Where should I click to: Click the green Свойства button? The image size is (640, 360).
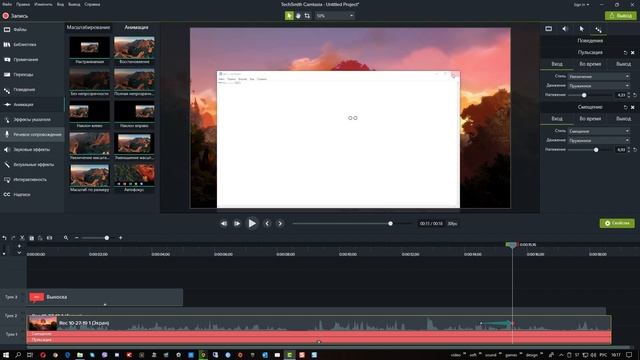(x=617, y=223)
